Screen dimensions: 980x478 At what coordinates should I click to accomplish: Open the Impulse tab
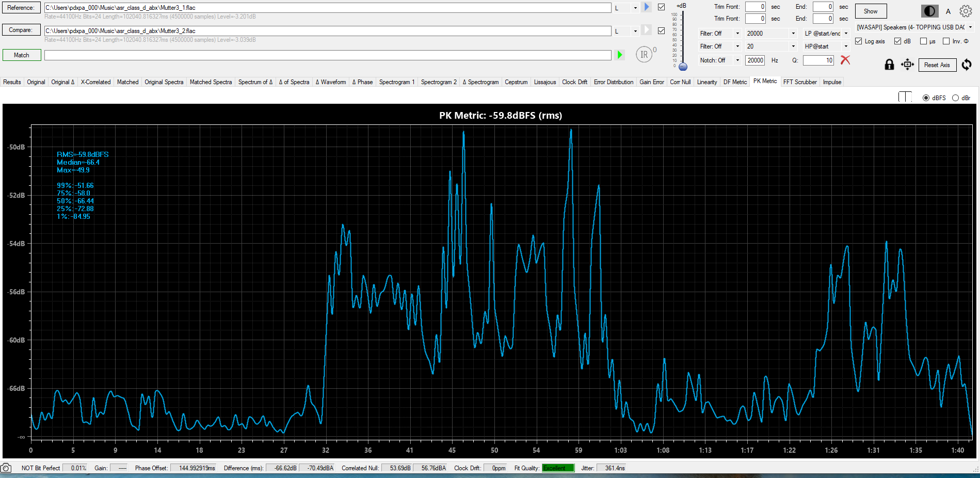pos(832,82)
